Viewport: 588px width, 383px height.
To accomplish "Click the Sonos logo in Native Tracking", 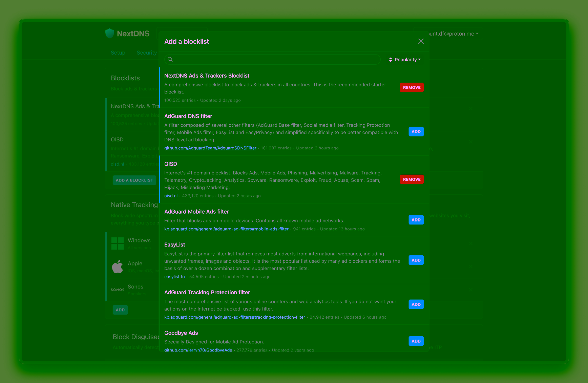I will click(118, 290).
